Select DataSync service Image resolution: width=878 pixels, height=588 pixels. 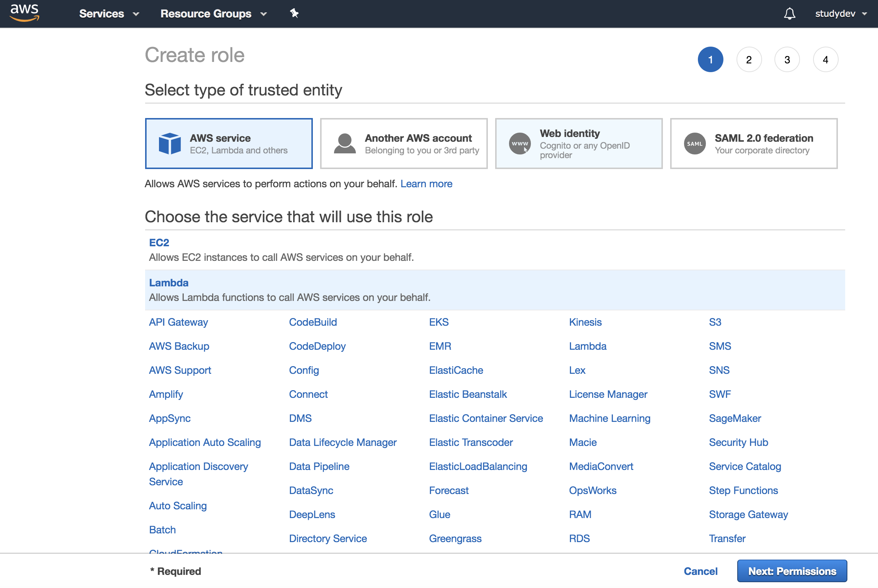311,490
